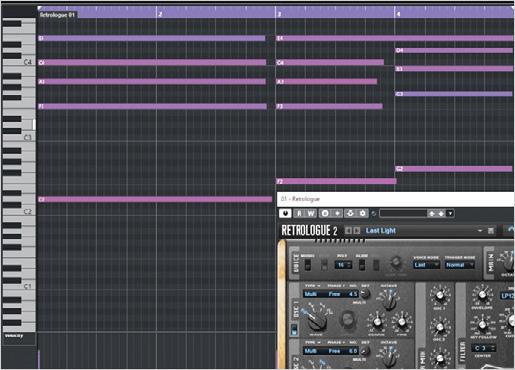Save preset using the disk icon

click(491, 231)
